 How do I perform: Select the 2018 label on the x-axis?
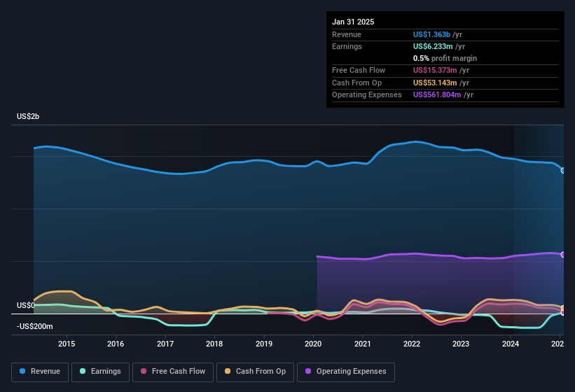[x=214, y=344]
